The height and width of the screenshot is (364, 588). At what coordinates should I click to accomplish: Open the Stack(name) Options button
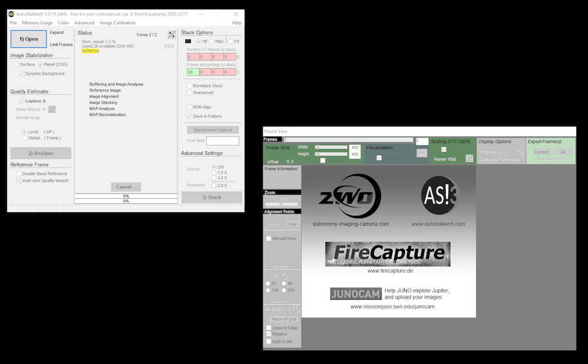tap(213, 130)
